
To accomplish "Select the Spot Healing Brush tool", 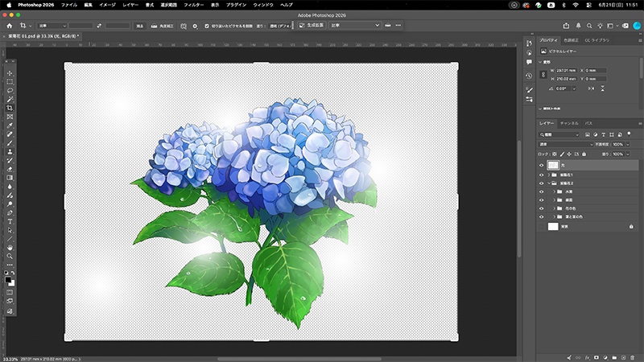I will (10, 134).
